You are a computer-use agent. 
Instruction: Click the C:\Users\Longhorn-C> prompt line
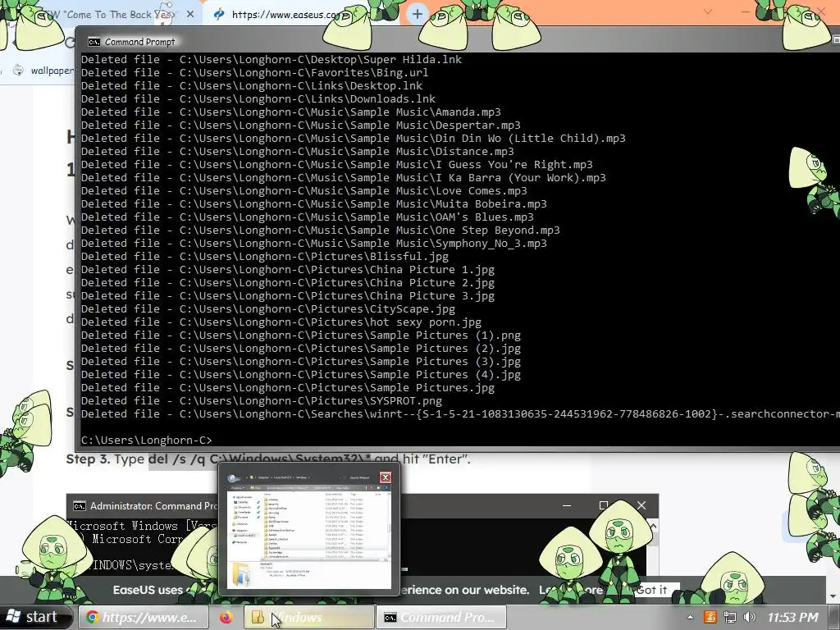[146, 440]
